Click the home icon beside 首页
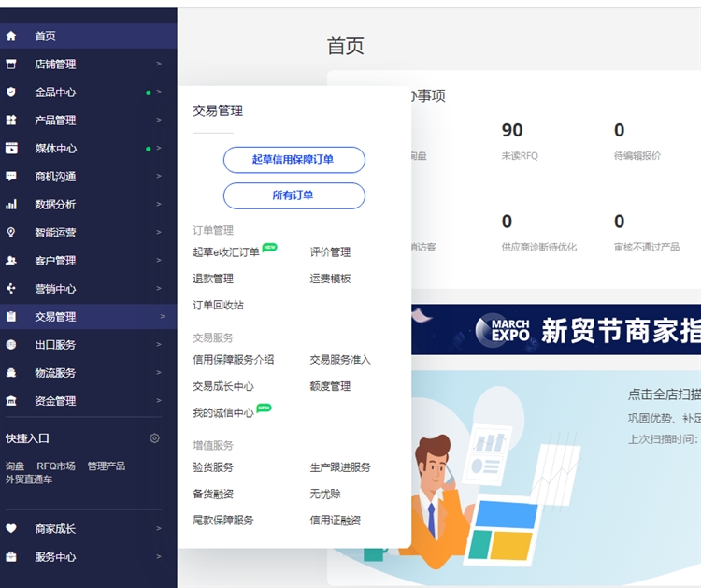Screen dimensions: 701x588 coord(11,36)
